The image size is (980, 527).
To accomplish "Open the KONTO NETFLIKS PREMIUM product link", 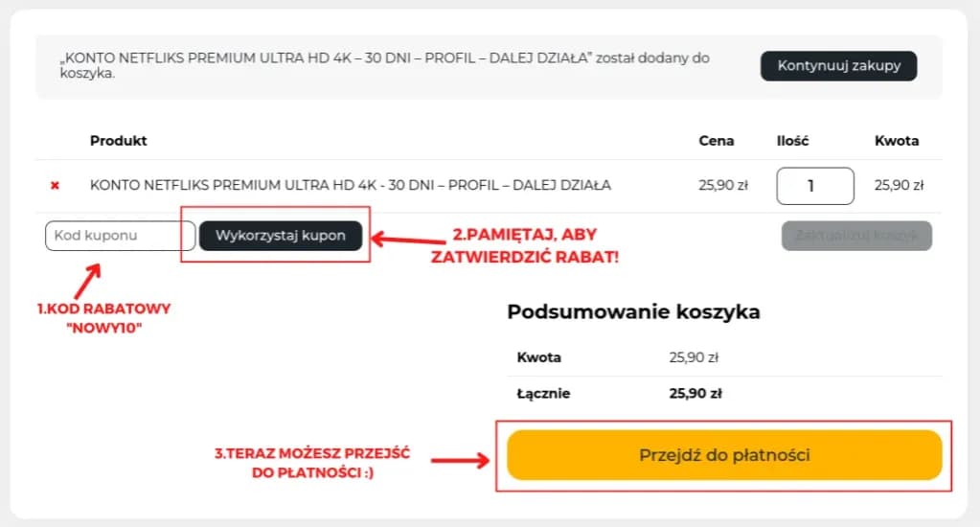I will coord(350,185).
